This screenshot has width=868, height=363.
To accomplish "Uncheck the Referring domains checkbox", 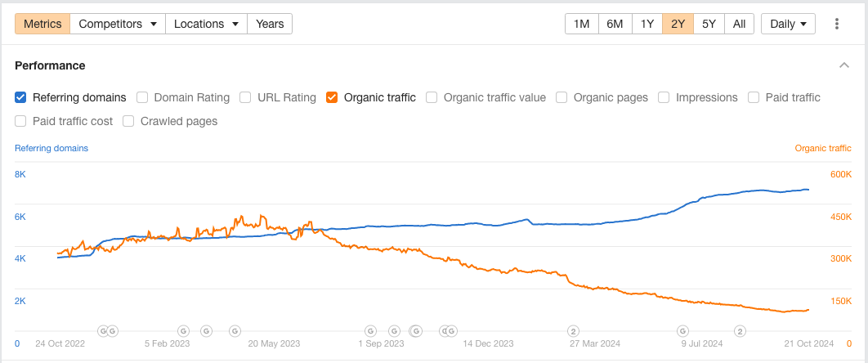I will (x=20, y=97).
